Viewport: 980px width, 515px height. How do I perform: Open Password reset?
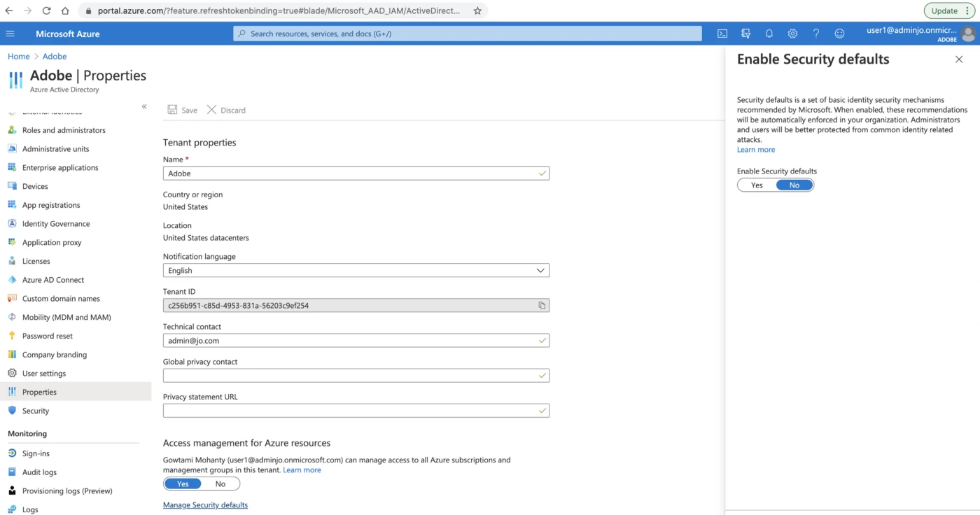[x=48, y=336]
